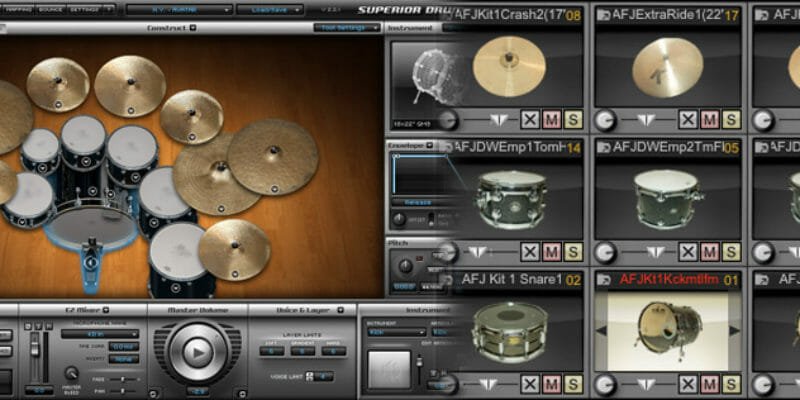Click the X button on Snare1 slot

pyautogui.click(x=530, y=384)
